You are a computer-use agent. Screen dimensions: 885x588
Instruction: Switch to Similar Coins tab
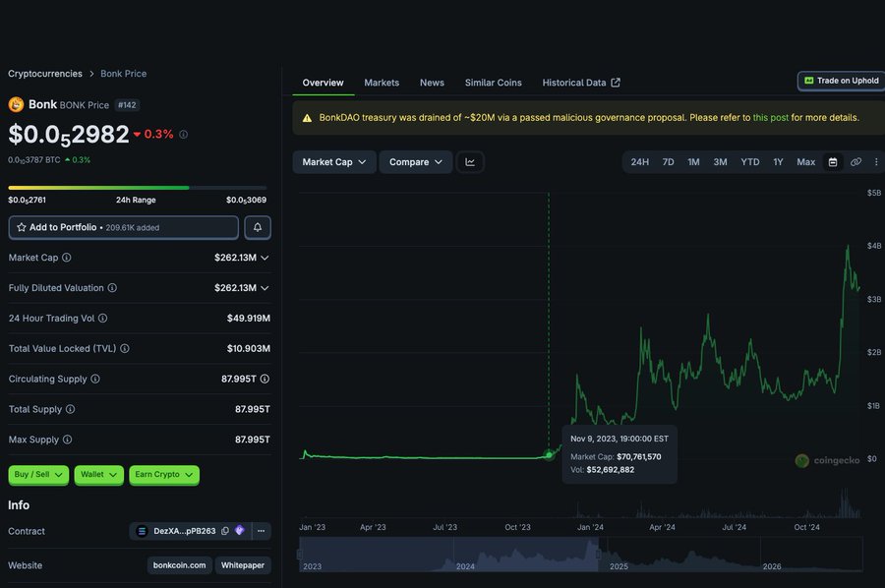[x=494, y=83]
